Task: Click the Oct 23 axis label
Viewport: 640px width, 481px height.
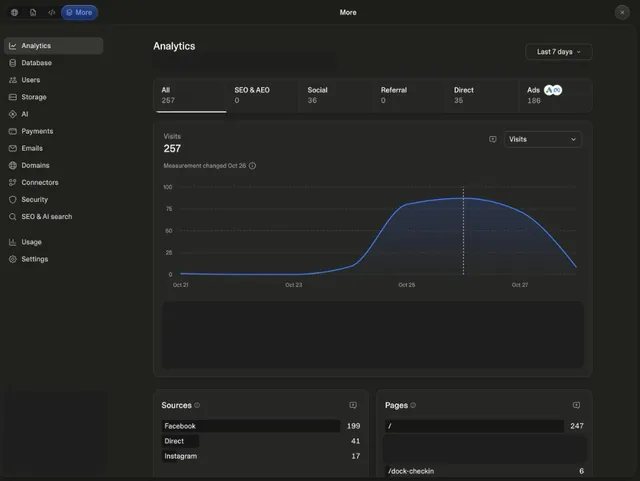Action: click(x=293, y=285)
